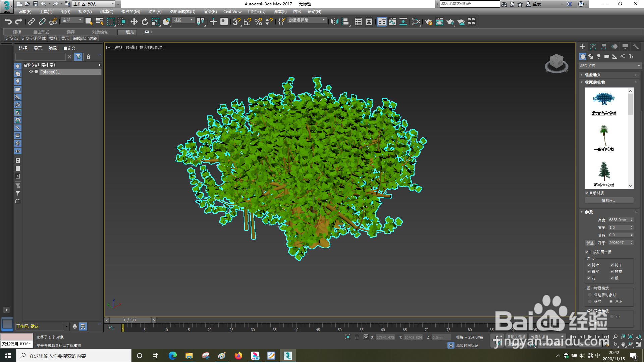Click the Mirror tool icon
Viewport: 644px width, 363px height.
pyautogui.click(x=334, y=22)
